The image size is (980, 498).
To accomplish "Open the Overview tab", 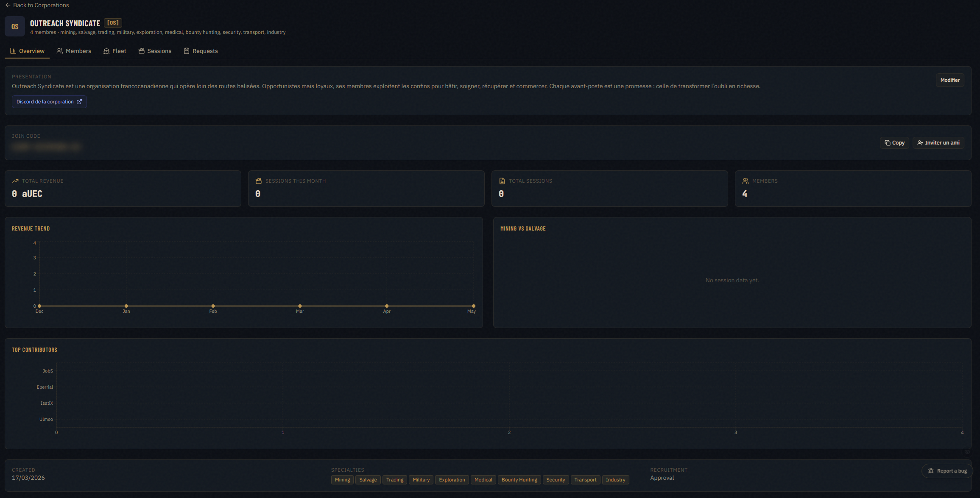I will coord(27,51).
